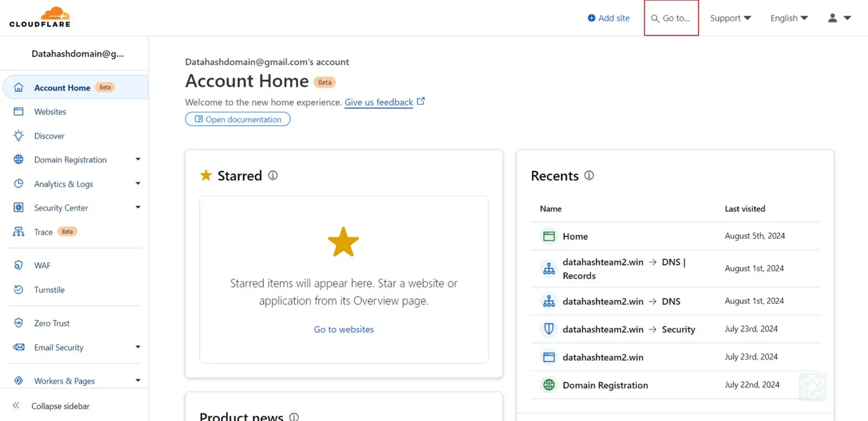Click the Email Security envelope icon

click(18, 347)
